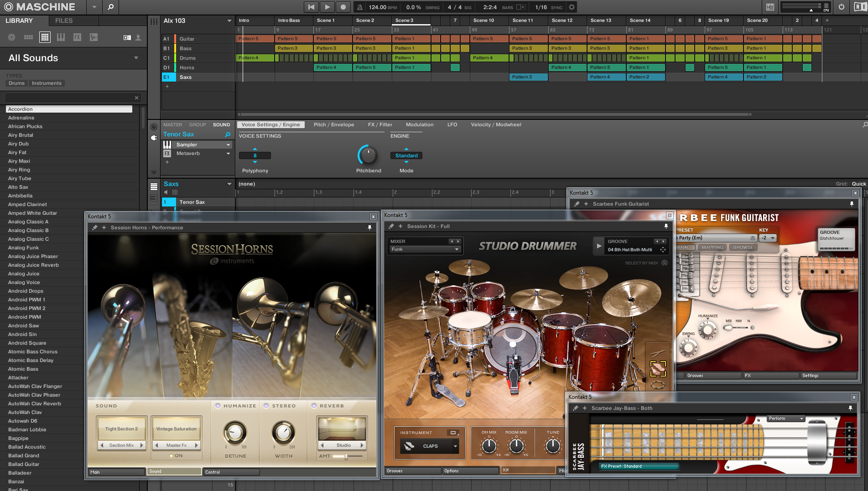Open the CLAPS instrument dropdown
Image resolution: width=868 pixels, height=491 pixels.
pos(455,446)
